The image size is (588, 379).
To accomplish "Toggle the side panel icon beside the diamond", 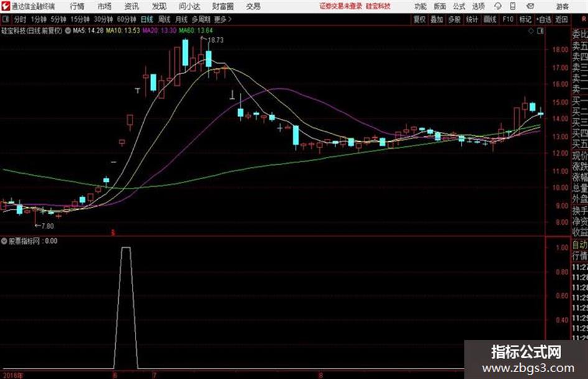I will [540, 31].
